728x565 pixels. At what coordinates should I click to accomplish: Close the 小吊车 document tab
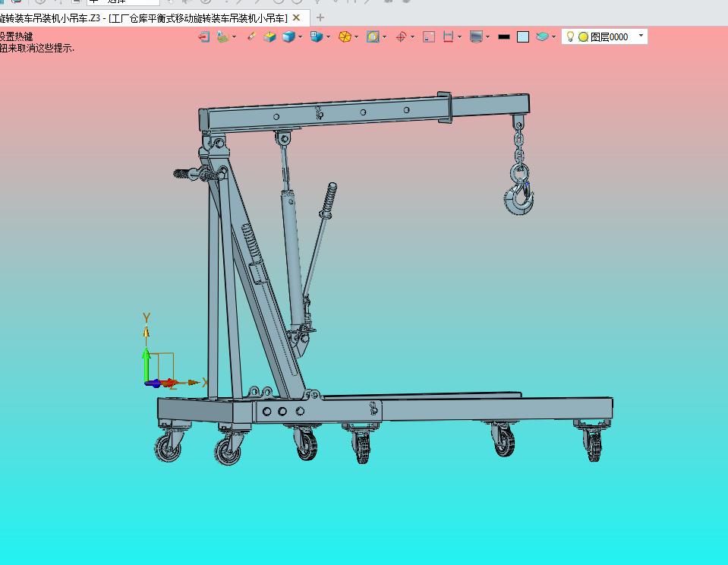(296, 17)
